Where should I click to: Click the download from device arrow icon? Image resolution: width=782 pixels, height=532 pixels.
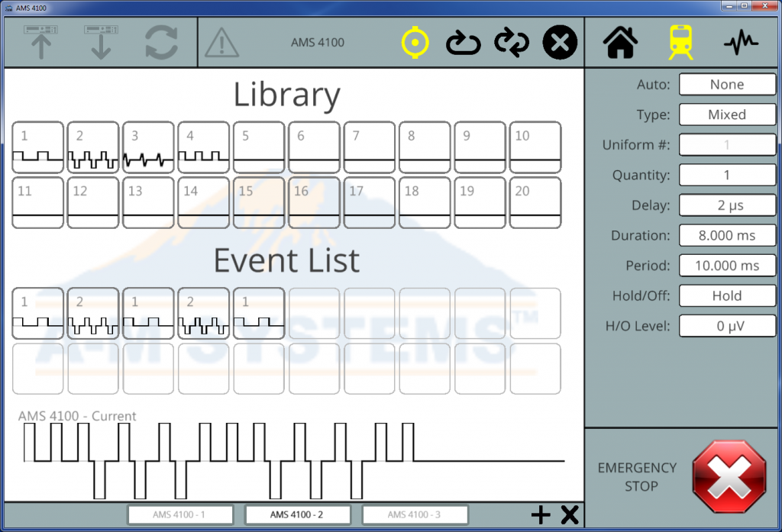(101, 42)
